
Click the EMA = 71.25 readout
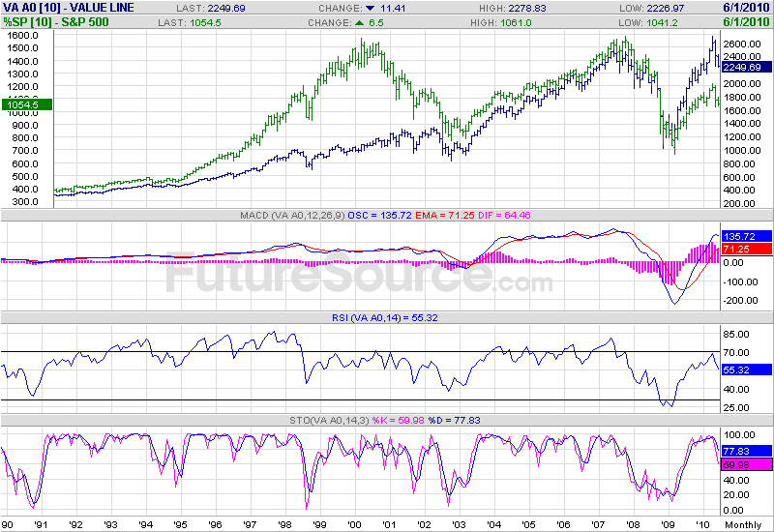(445, 215)
